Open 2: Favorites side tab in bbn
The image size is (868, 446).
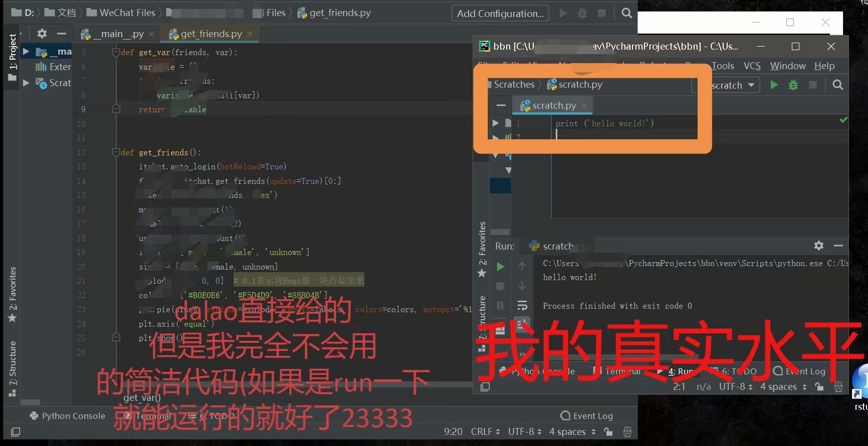[x=482, y=249]
